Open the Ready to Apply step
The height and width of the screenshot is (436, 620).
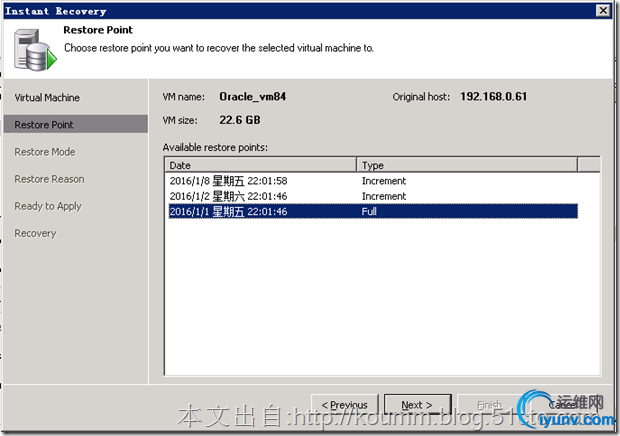pos(48,206)
